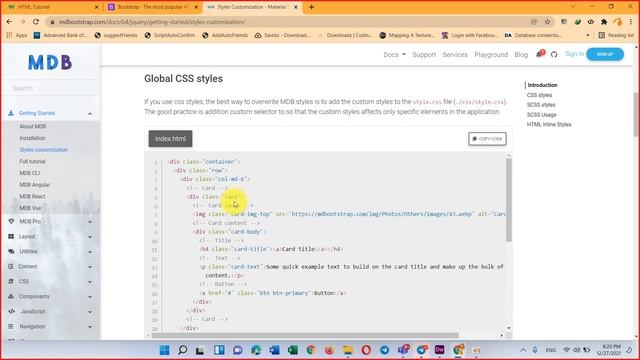Open Full tutorial in sidebar
Screen dimensions: 640x360
coord(32,161)
